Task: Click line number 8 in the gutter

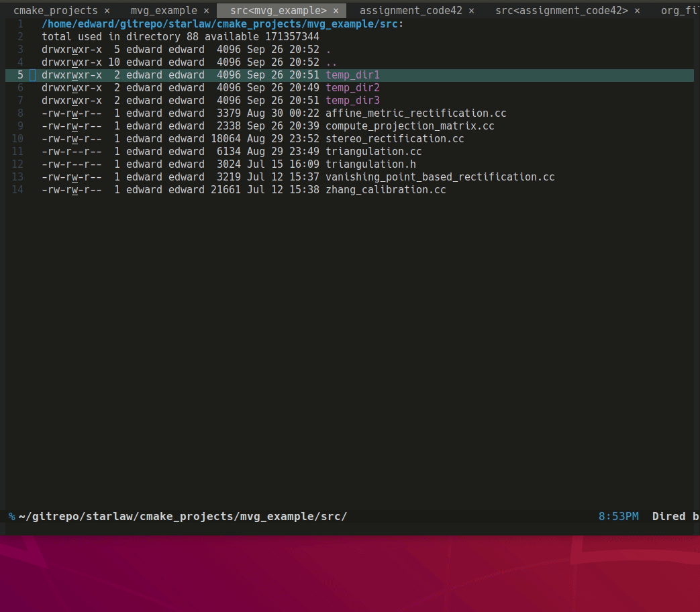Action: coord(20,113)
